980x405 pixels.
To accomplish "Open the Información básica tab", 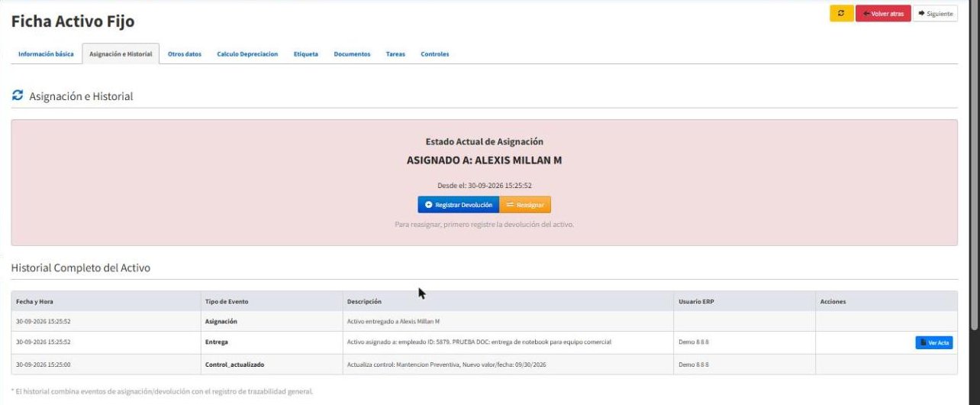I will (46, 54).
